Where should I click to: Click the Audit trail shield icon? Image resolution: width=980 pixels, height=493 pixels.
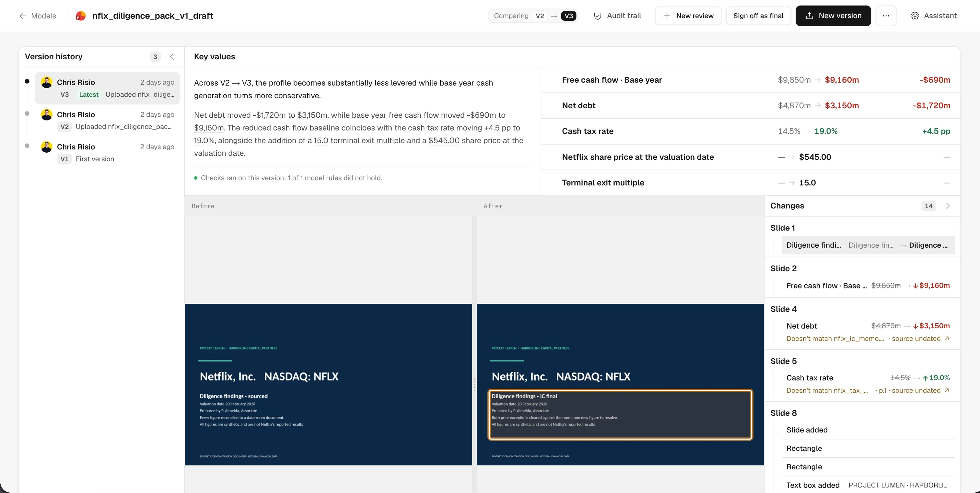coord(598,16)
